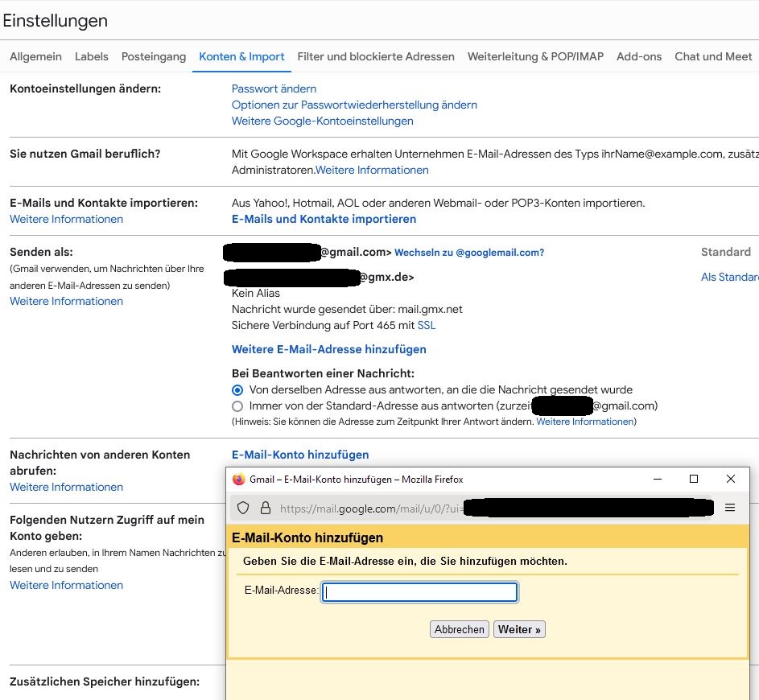The image size is (759, 700).
Task: Open Weiterleitung & POP/IMAP tab
Action: tap(535, 56)
